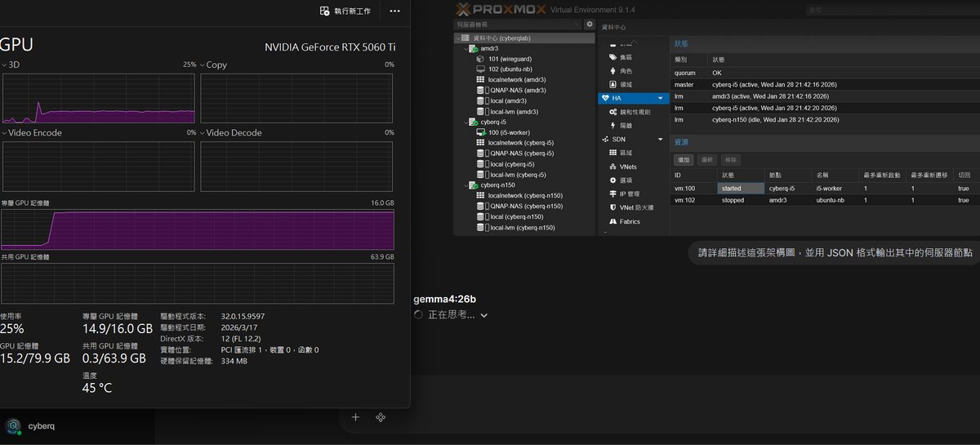
Task: Click the Add button under resources
Action: [684, 160]
